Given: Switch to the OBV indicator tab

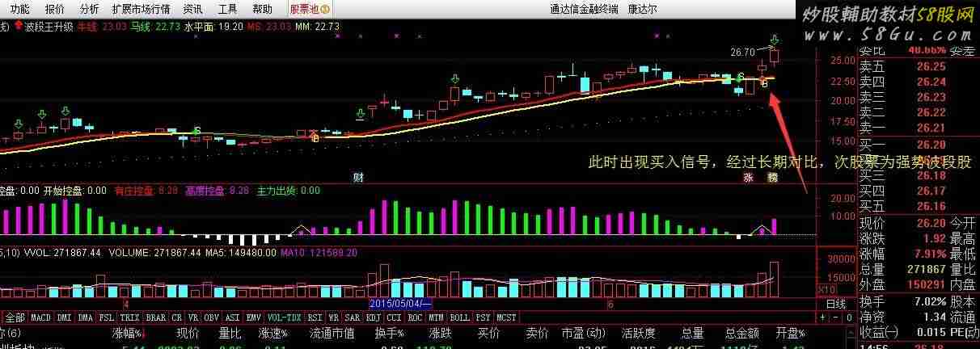Looking at the screenshot, I should tap(213, 317).
